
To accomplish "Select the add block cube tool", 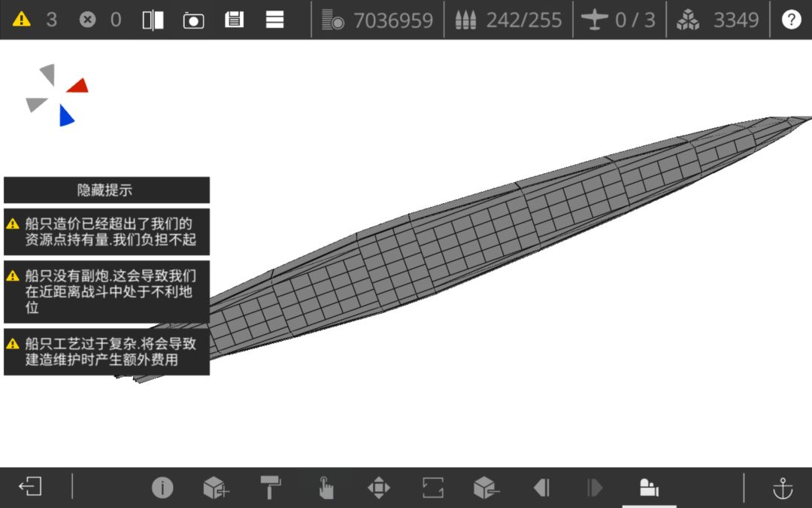I will click(x=216, y=488).
